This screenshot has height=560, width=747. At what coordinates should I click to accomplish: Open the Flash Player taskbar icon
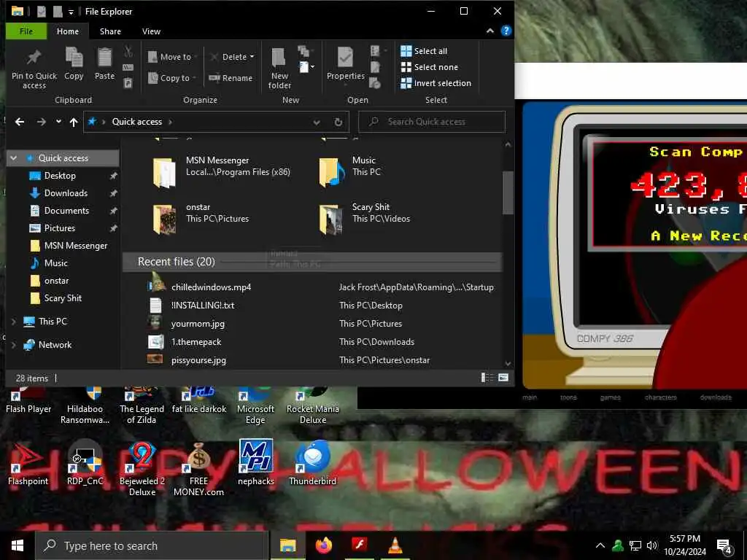click(359, 545)
